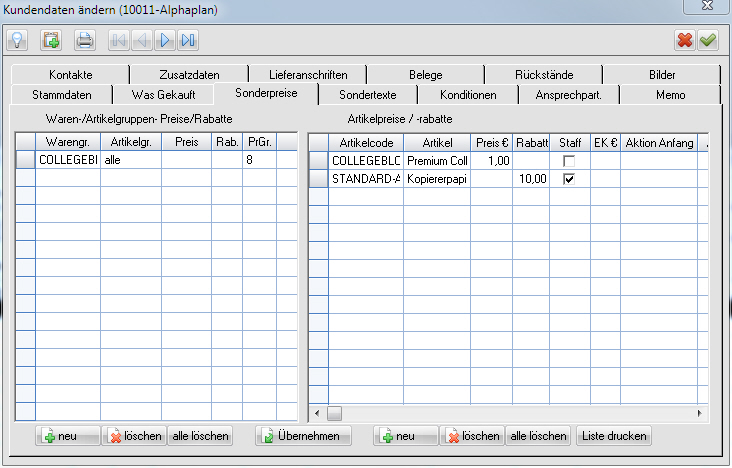Confirm changes with green checkmark icon
Viewport: 732px width, 468px height.
pos(708,40)
